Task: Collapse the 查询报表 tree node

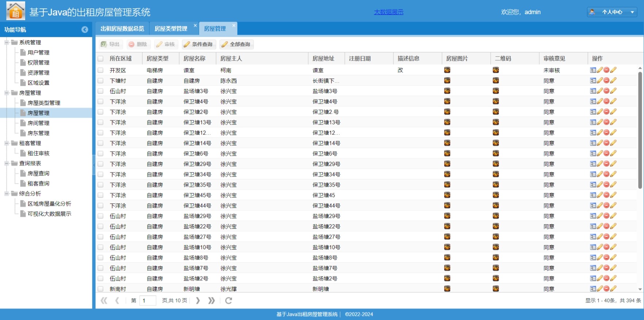Action: point(7,163)
